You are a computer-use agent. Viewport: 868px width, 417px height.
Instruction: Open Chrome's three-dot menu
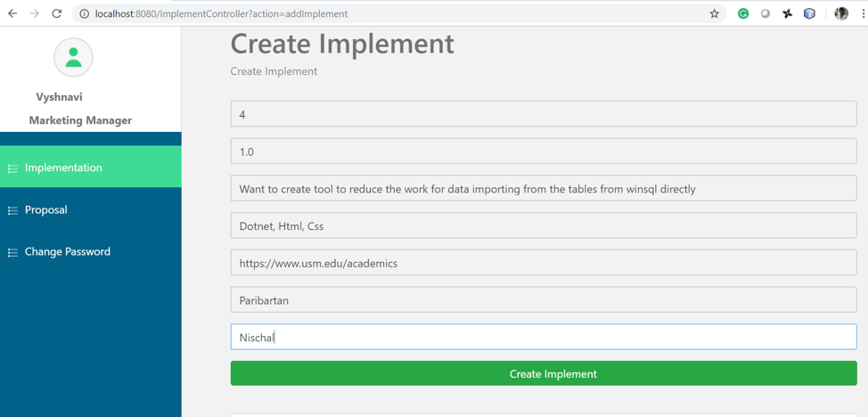[x=863, y=13]
